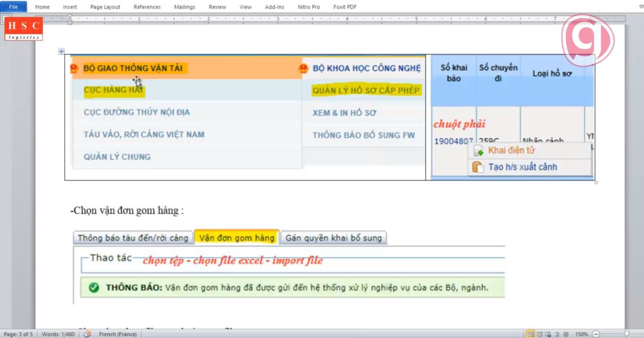Switch to Print Layout view icon
Viewport: 644px width, 338px height.
tap(531, 334)
